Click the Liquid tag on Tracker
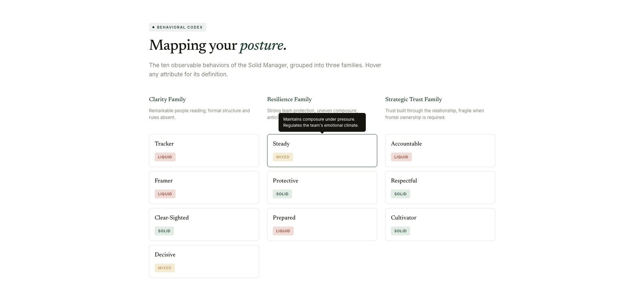The width and height of the screenshot is (644, 281). click(165, 157)
